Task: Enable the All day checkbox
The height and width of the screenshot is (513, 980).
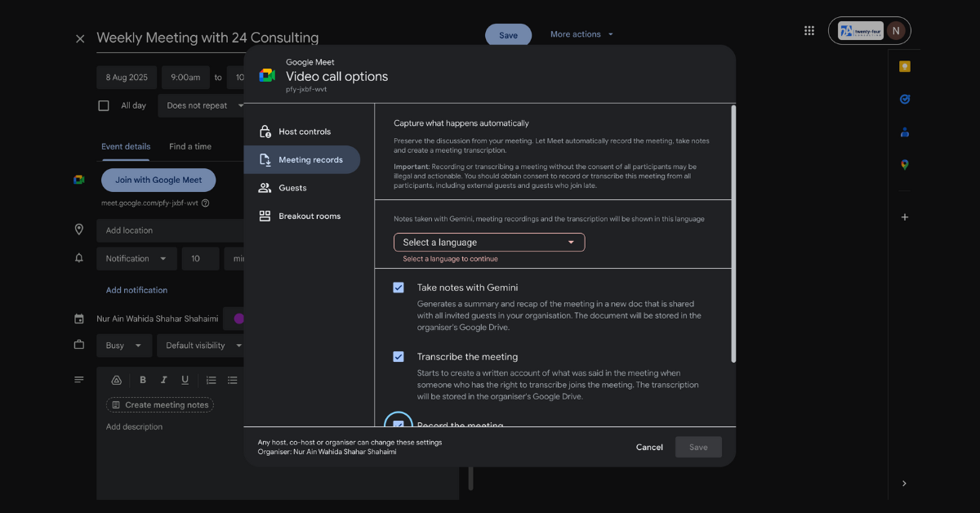Action: pyautogui.click(x=104, y=105)
